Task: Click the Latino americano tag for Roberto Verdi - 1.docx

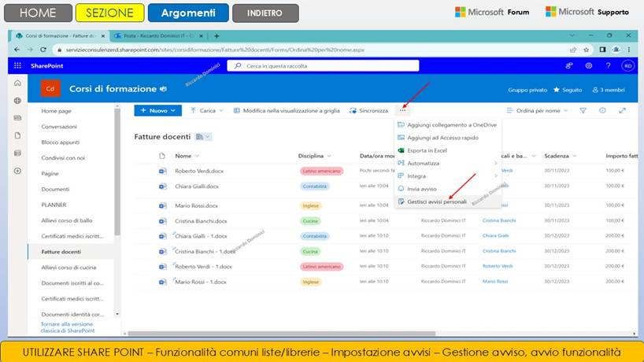Action: (x=321, y=267)
